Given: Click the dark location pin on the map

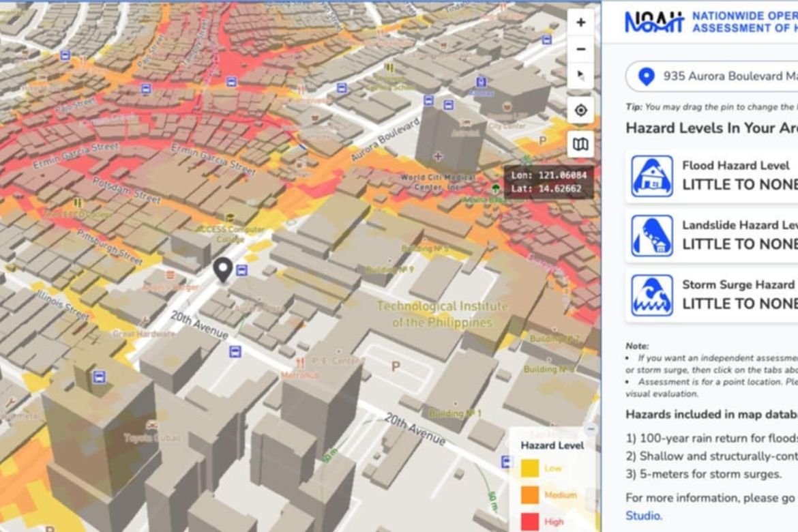Looking at the screenshot, I should pos(222,269).
